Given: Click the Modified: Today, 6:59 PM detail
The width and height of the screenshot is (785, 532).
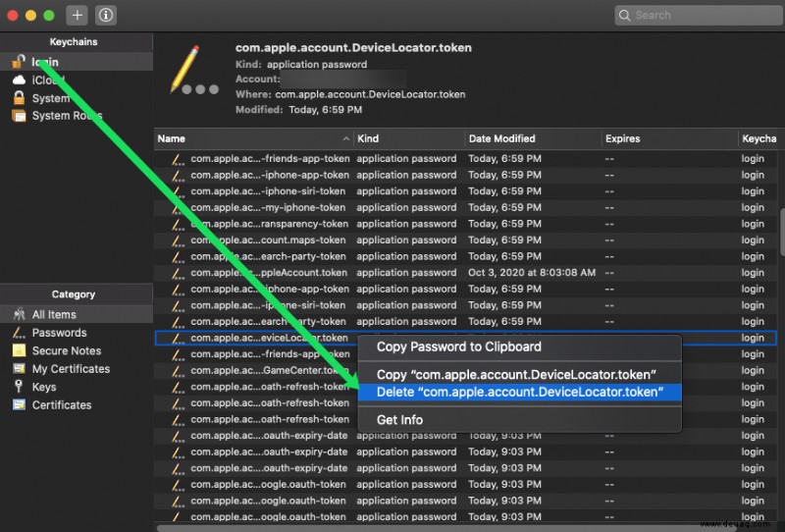Looking at the screenshot, I should tap(299, 110).
